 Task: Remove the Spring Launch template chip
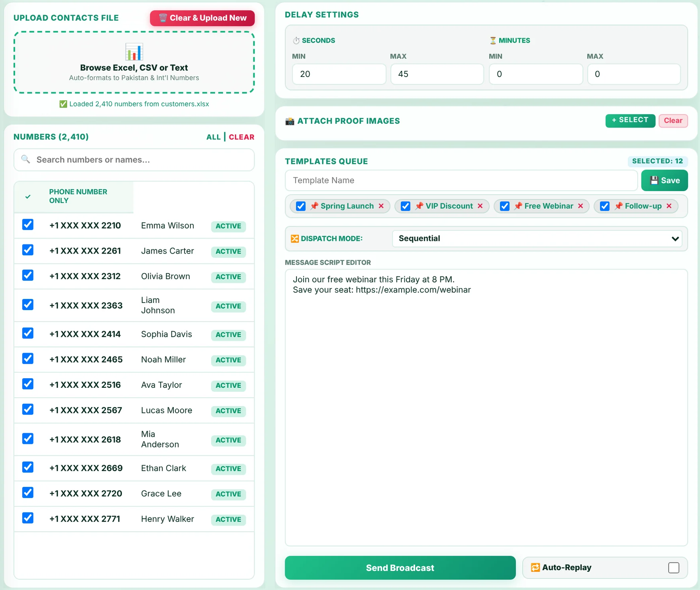(381, 206)
